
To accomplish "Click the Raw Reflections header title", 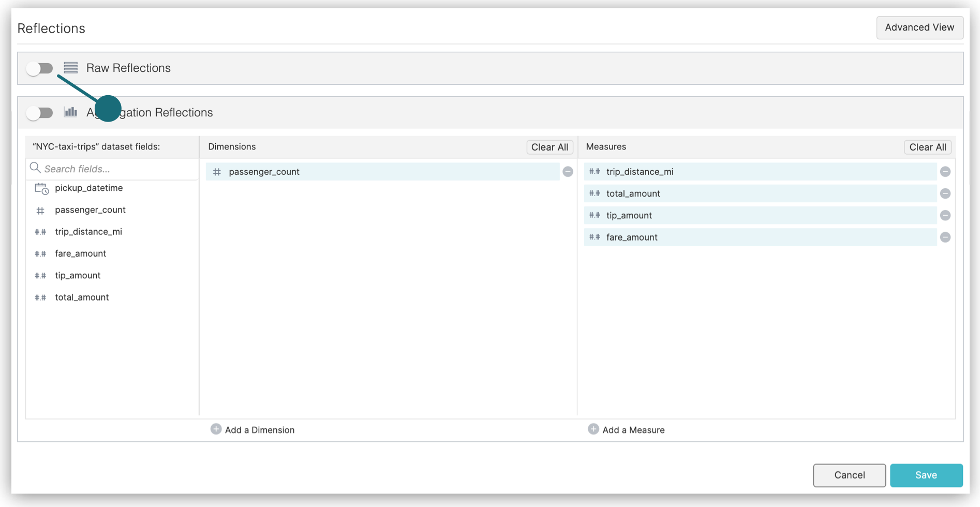I will pos(128,68).
